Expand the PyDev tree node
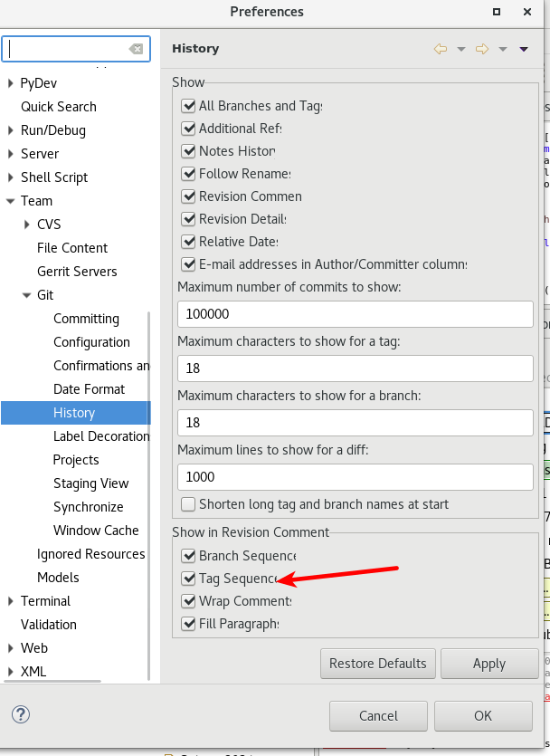This screenshot has width=550, height=756. [10, 83]
